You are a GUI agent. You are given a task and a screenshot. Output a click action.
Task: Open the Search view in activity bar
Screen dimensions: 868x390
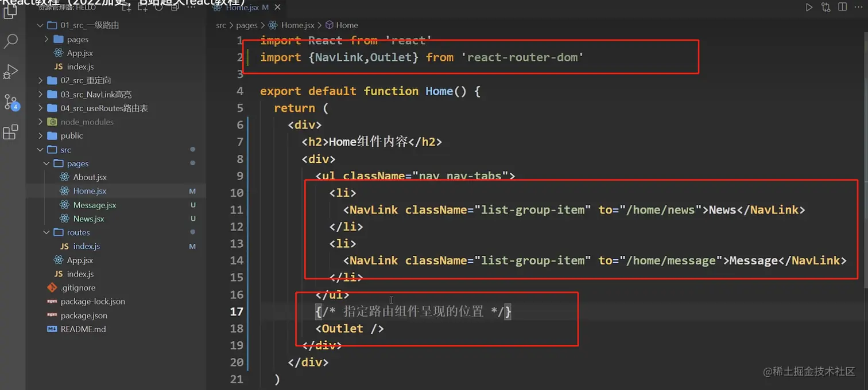pos(10,41)
